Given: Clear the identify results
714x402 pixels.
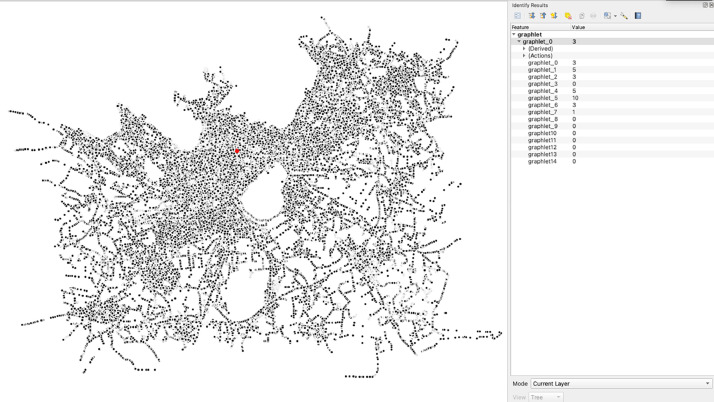Looking at the screenshot, I should click(x=568, y=16).
